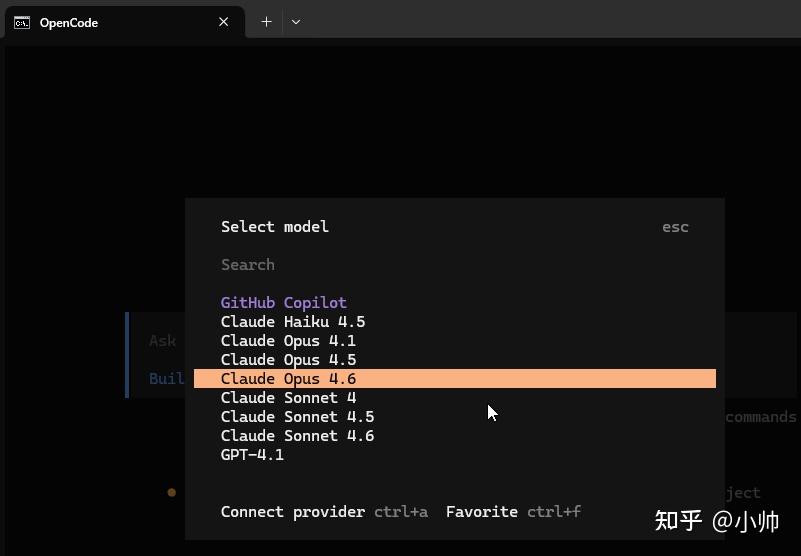Choose Claude Opus 4.1 model
The width and height of the screenshot is (801, 556).
(455, 341)
